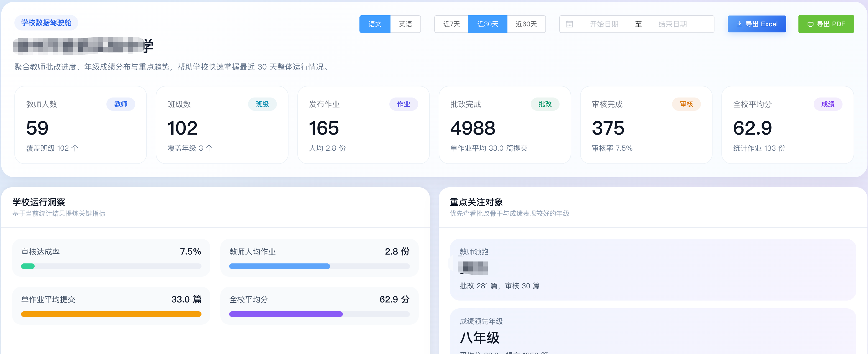Click the violet 成绩 tag

pyautogui.click(x=828, y=104)
